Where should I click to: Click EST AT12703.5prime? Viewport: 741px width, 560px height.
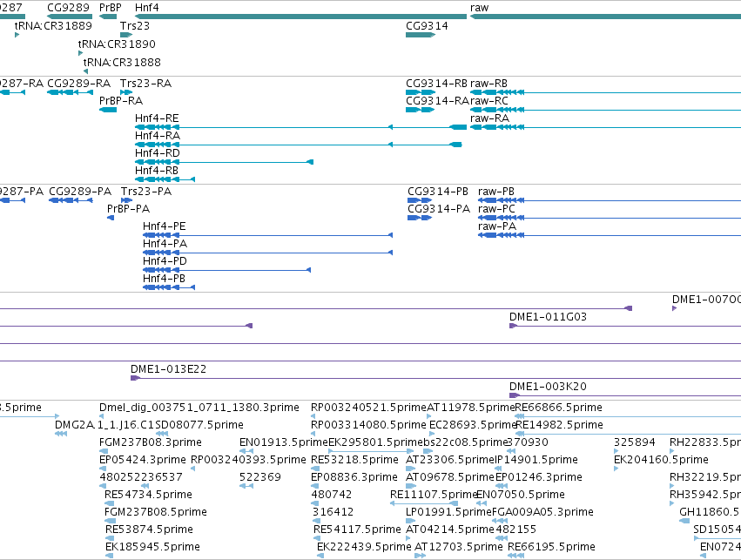click(x=458, y=547)
